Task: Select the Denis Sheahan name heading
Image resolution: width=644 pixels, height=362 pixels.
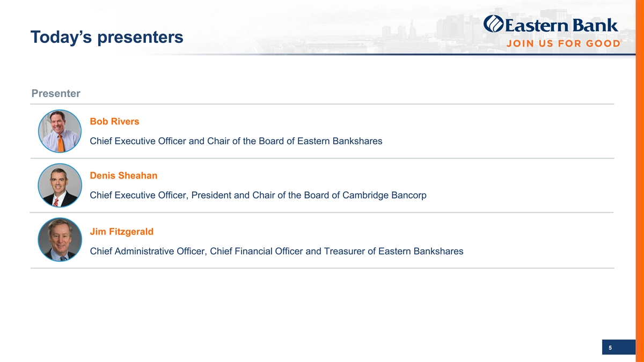Action: [123, 176]
